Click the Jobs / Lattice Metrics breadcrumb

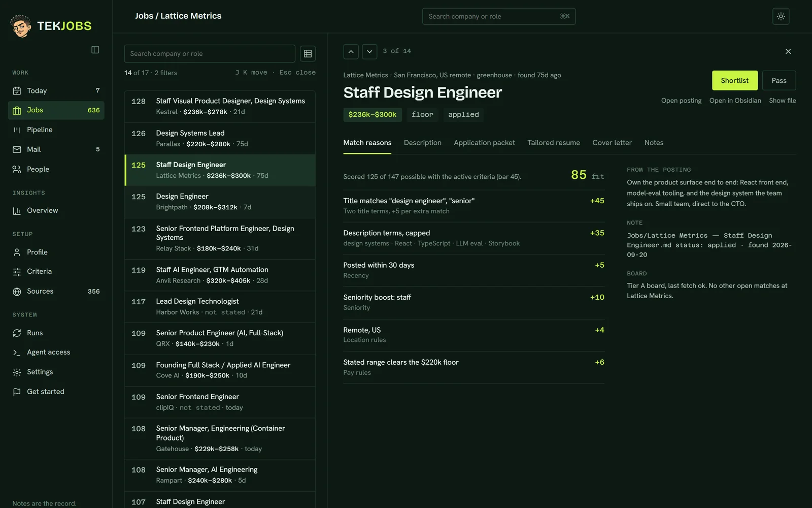(178, 16)
